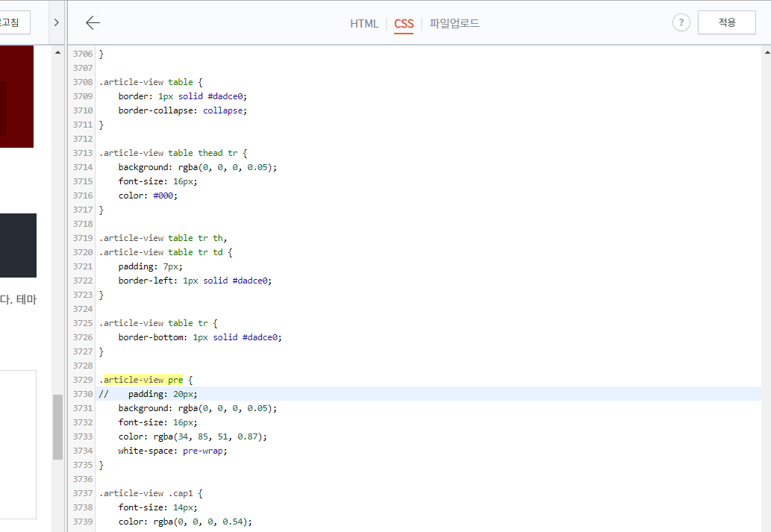Click the dark navy preview block

[x=18, y=245]
